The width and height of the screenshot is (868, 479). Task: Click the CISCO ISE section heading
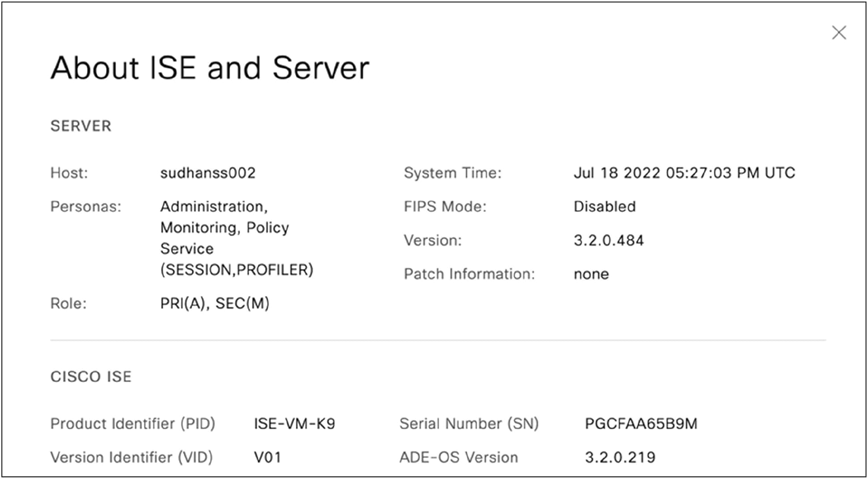(x=91, y=377)
